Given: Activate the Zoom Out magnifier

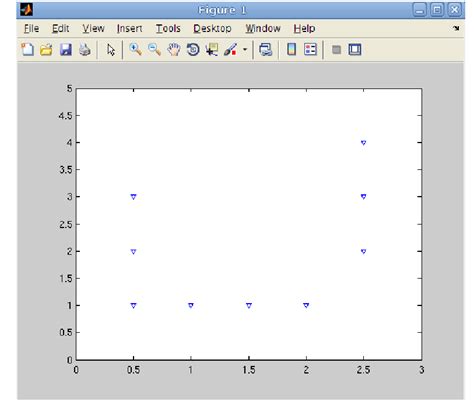Looking at the screenshot, I should tap(154, 50).
